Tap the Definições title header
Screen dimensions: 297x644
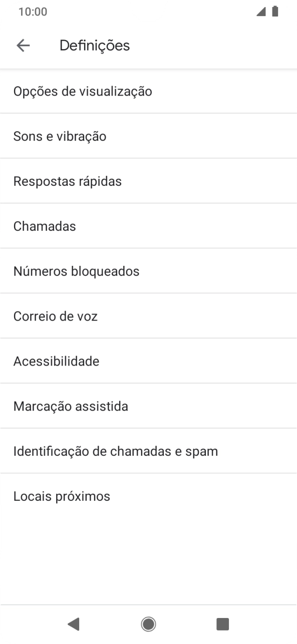coord(94,45)
